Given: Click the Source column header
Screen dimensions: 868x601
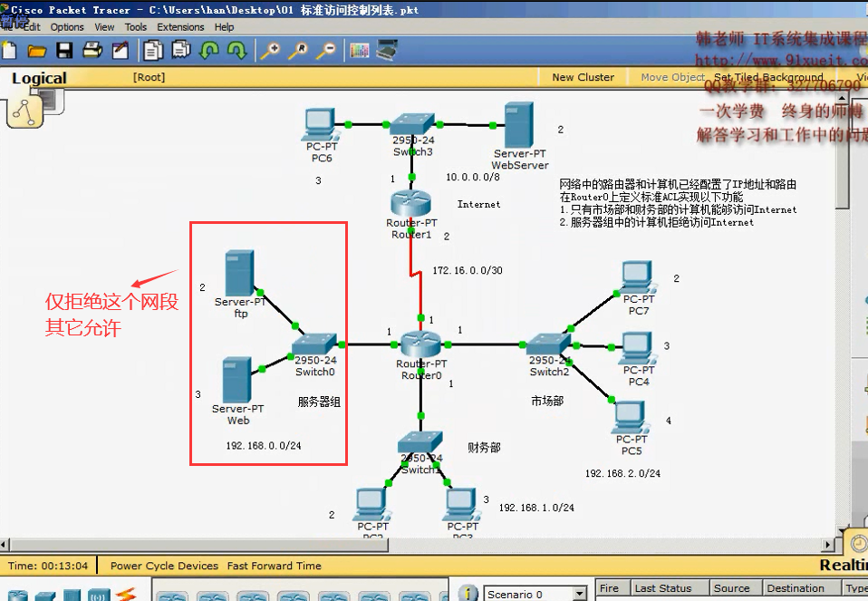Looking at the screenshot, I should (x=736, y=588).
